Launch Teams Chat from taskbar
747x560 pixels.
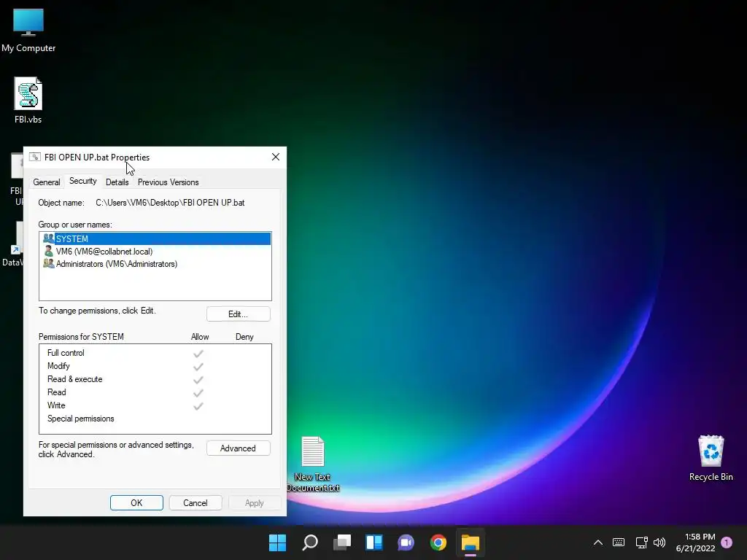[406, 542]
